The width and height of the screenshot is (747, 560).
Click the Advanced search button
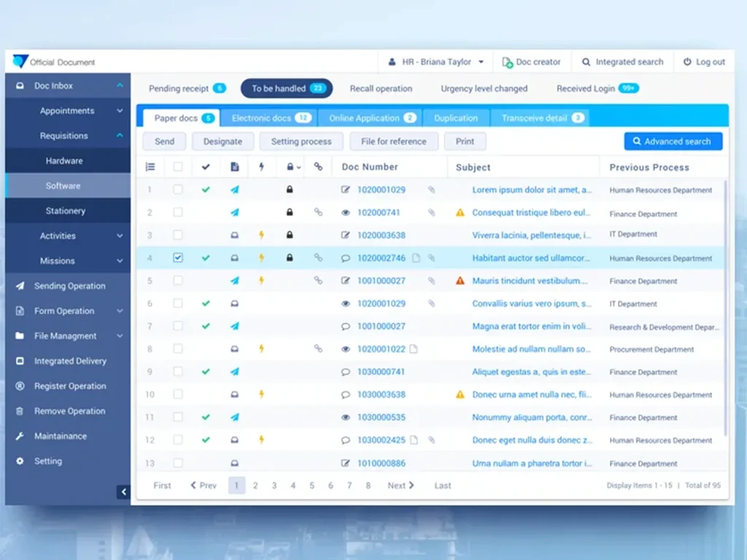click(673, 141)
